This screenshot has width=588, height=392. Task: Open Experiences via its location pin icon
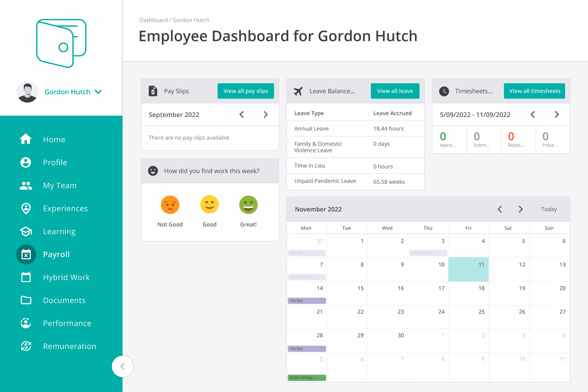26,208
